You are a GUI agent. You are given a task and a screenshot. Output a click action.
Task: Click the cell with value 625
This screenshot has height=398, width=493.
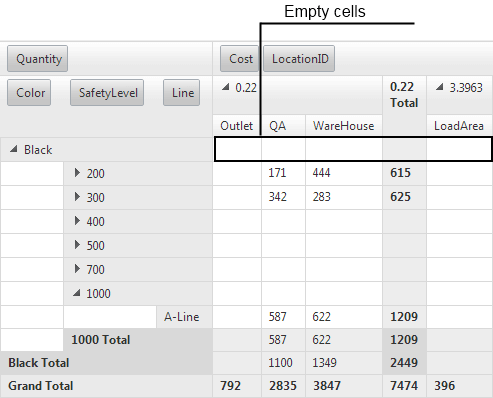tap(404, 197)
